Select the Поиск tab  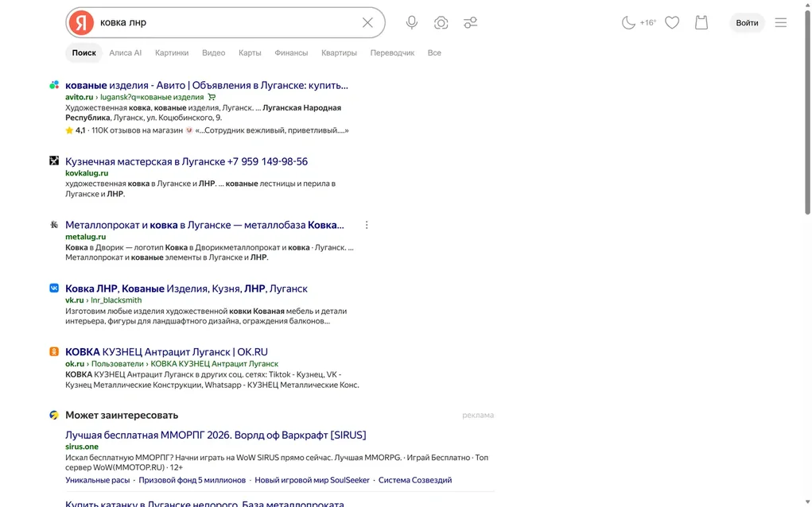(x=84, y=52)
